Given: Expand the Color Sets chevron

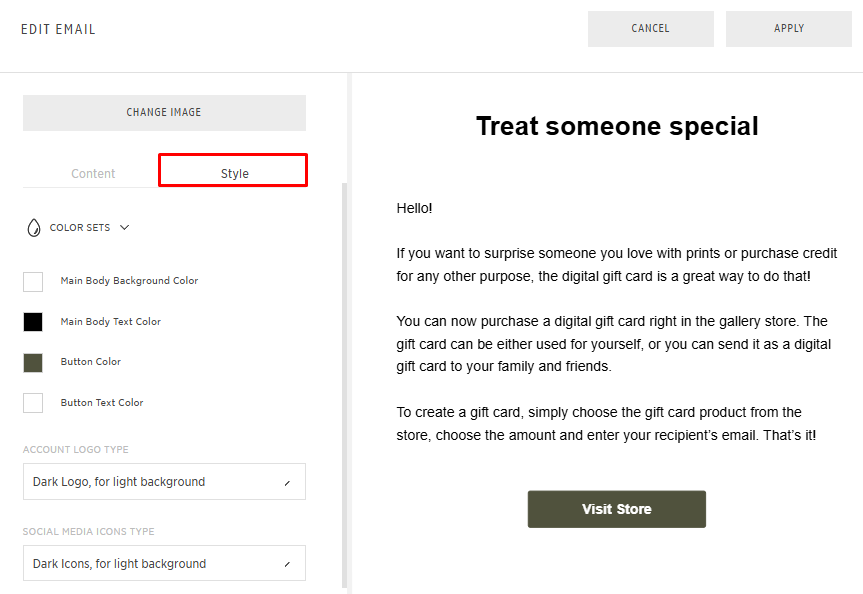Looking at the screenshot, I should (x=124, y=228).
